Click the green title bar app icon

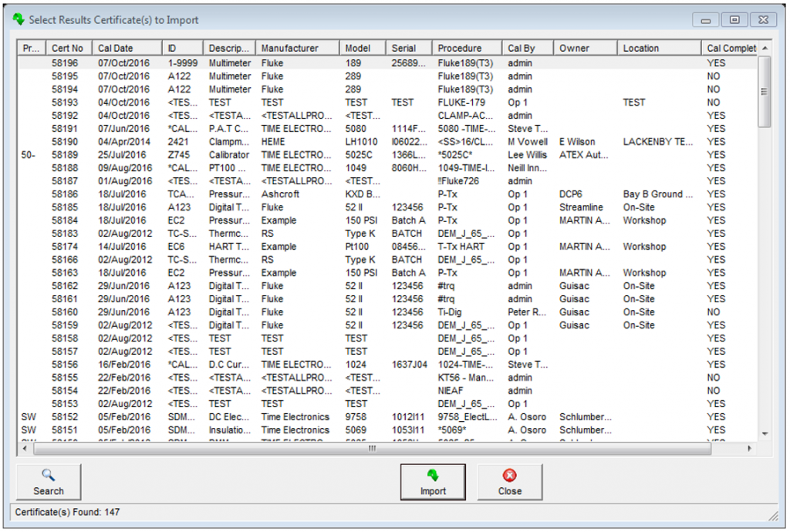19,20
